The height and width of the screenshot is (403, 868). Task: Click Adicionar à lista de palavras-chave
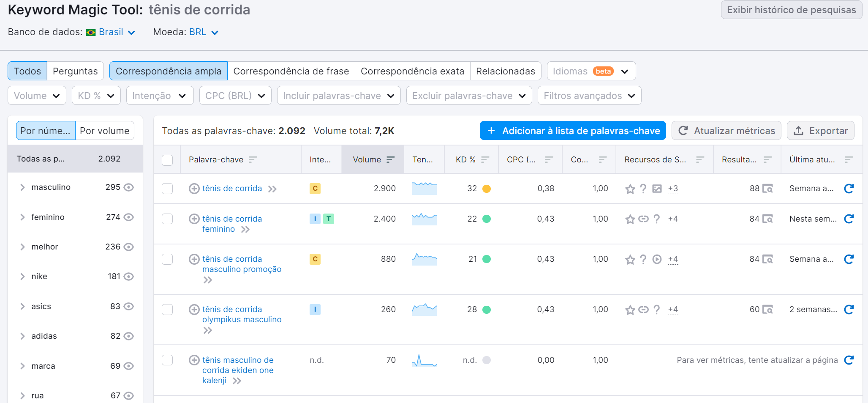pos(572,131)
